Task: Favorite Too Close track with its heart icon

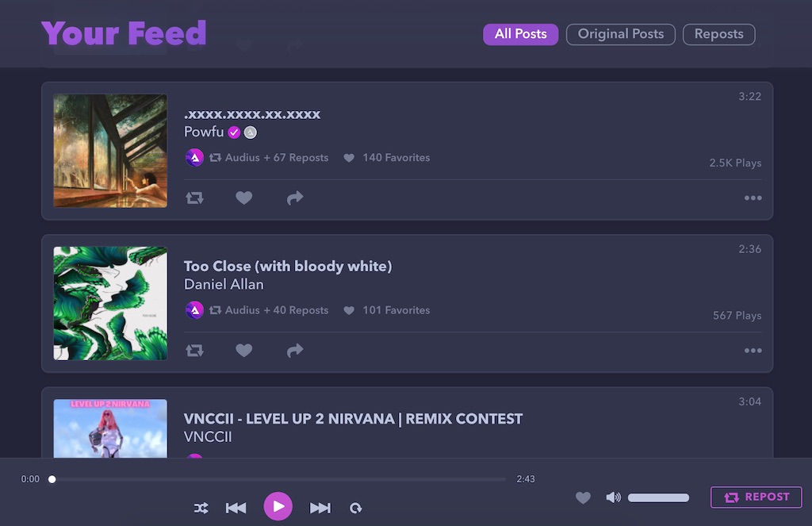Action: [x=244, y=351]
